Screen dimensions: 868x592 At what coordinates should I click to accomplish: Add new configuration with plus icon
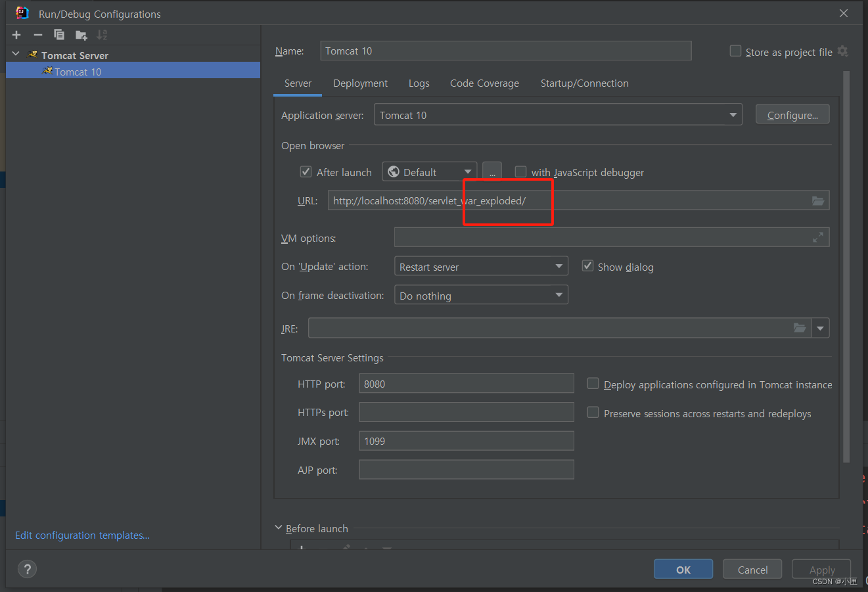point(16,35)
